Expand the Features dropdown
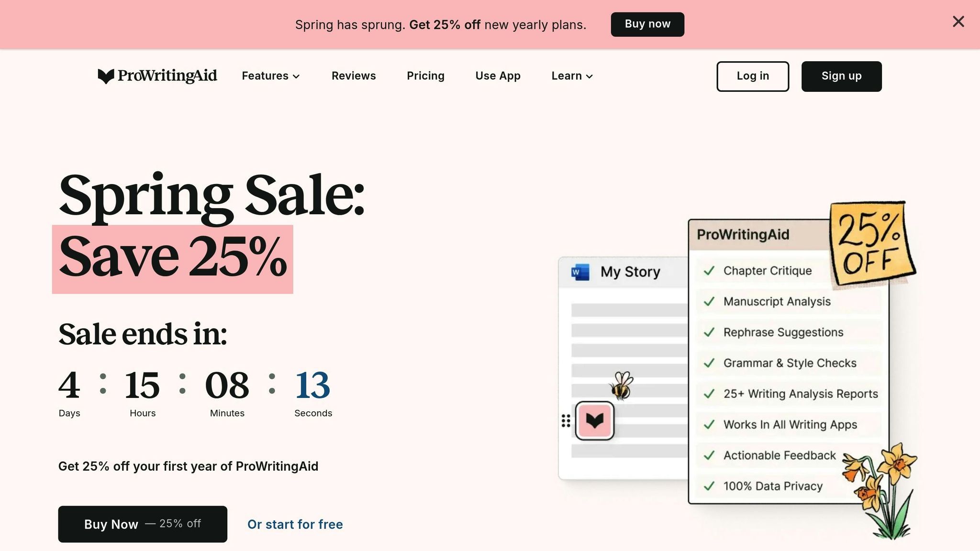Screen dimensions: 980x551 [x=270, y=76]
